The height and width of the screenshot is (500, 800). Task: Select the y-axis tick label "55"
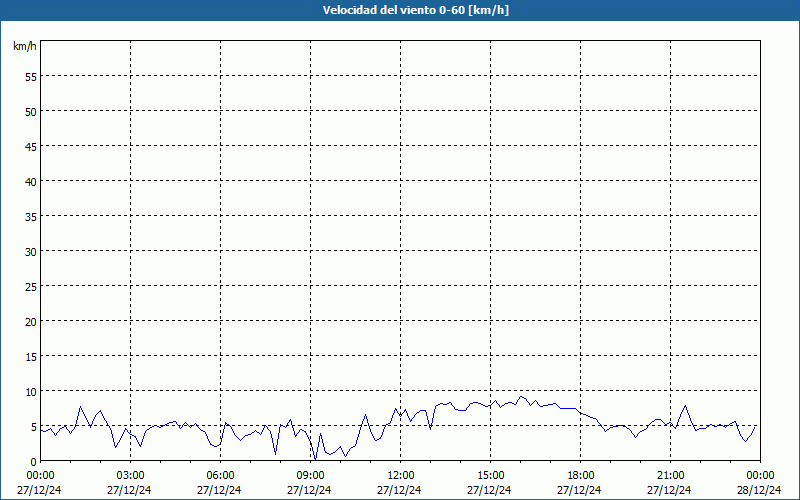click(x=31, y=77)
